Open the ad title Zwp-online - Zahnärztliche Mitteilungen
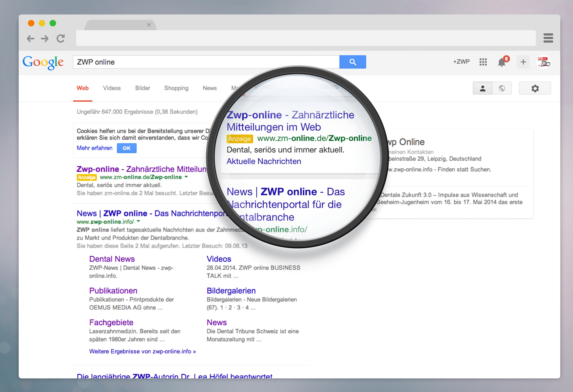573x392 pixels. point(141,169)
